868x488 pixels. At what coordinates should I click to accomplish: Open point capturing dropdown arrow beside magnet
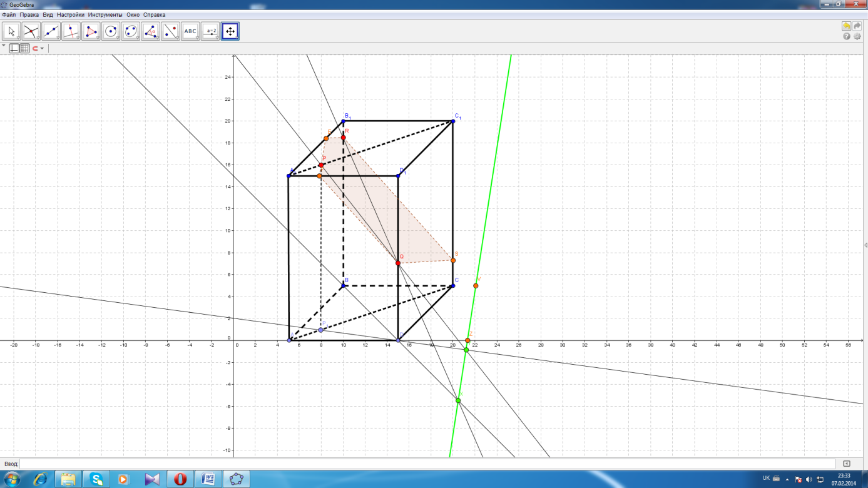click(x=42, y=48)
